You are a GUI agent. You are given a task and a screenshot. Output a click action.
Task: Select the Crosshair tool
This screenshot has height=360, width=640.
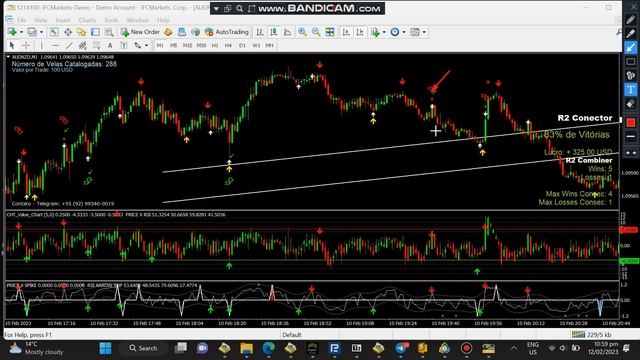(26, 45)
